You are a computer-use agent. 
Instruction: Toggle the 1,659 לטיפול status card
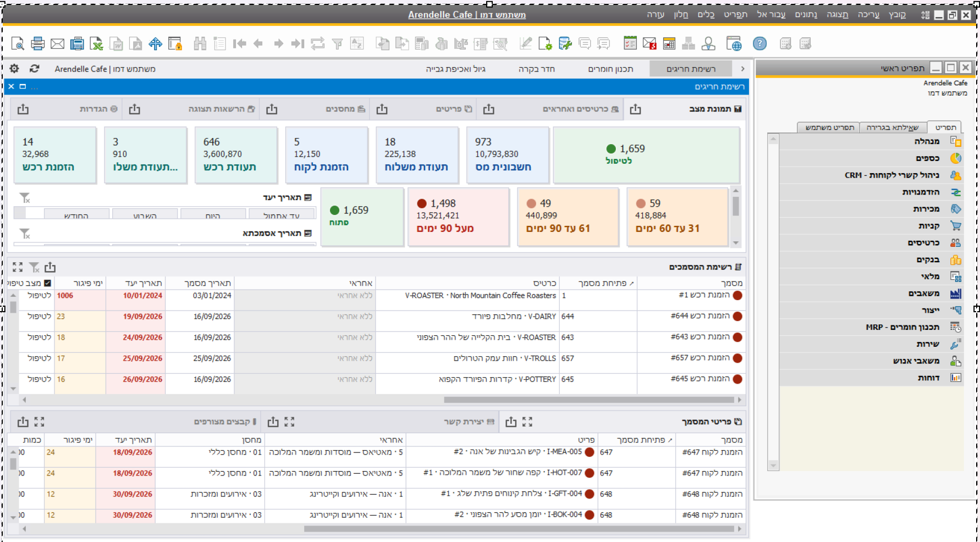click(x=646, y=154)
